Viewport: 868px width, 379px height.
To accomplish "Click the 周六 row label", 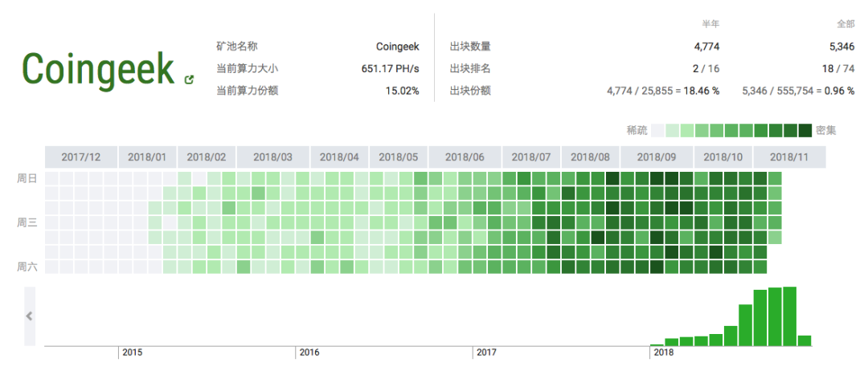I will coord(27,267).
